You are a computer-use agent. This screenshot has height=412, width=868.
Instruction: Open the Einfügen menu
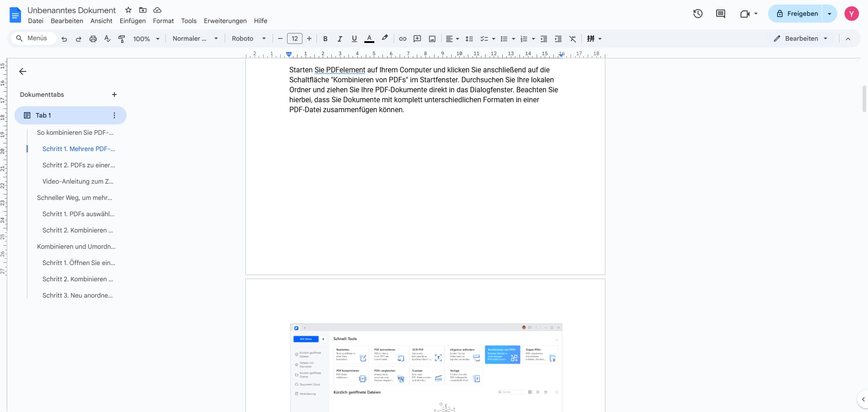coord(132,21)
